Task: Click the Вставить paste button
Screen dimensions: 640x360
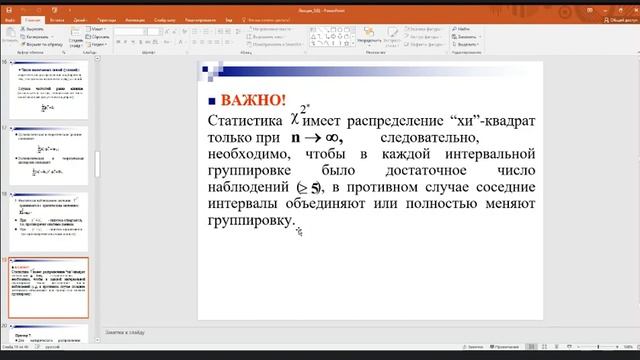Action: point(10,36)
